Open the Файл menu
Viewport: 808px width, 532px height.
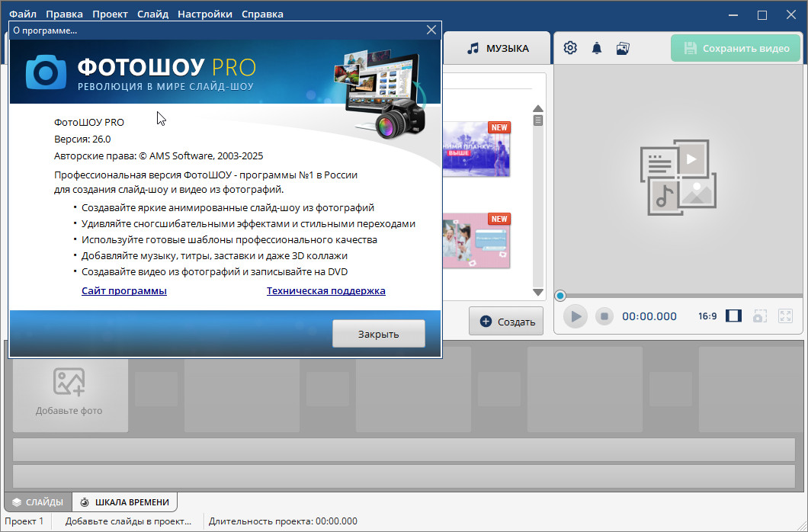tap(21, 14)
